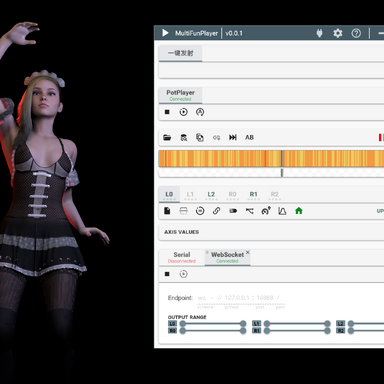
Task: Click the orange script heatmap bar
Action: (271, 159)
